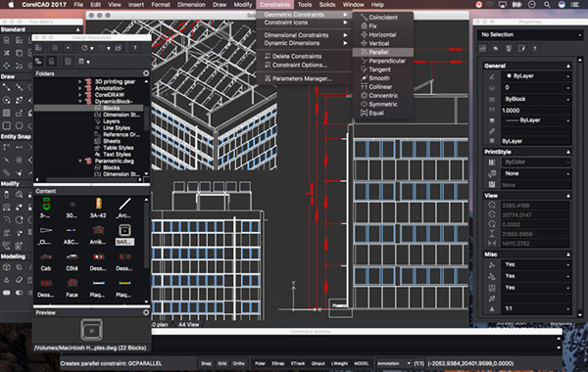This screenshot has height=372, width=588.
Task: Toggle Polar tracking in status bar
Action: [x=260, y=363]
